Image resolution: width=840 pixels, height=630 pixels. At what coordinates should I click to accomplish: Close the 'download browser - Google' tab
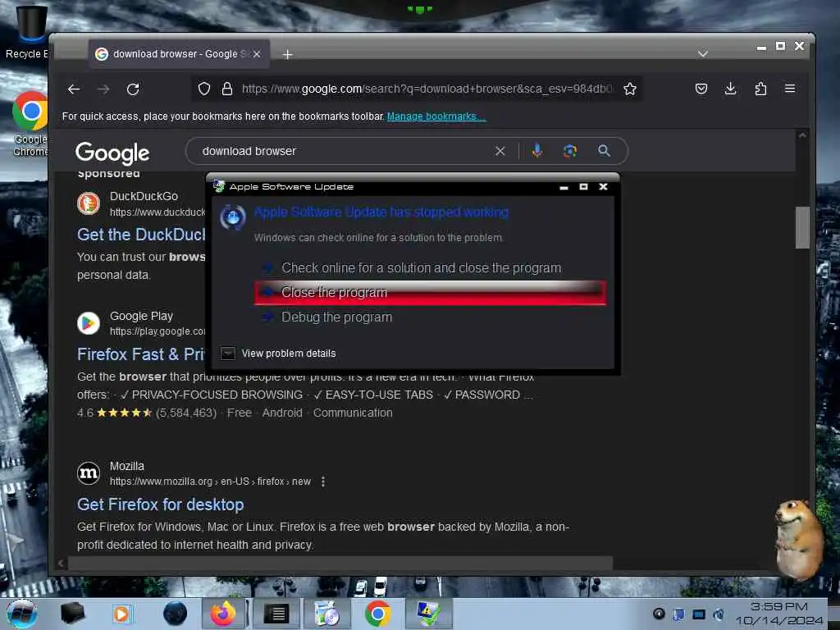click(257, 54)
